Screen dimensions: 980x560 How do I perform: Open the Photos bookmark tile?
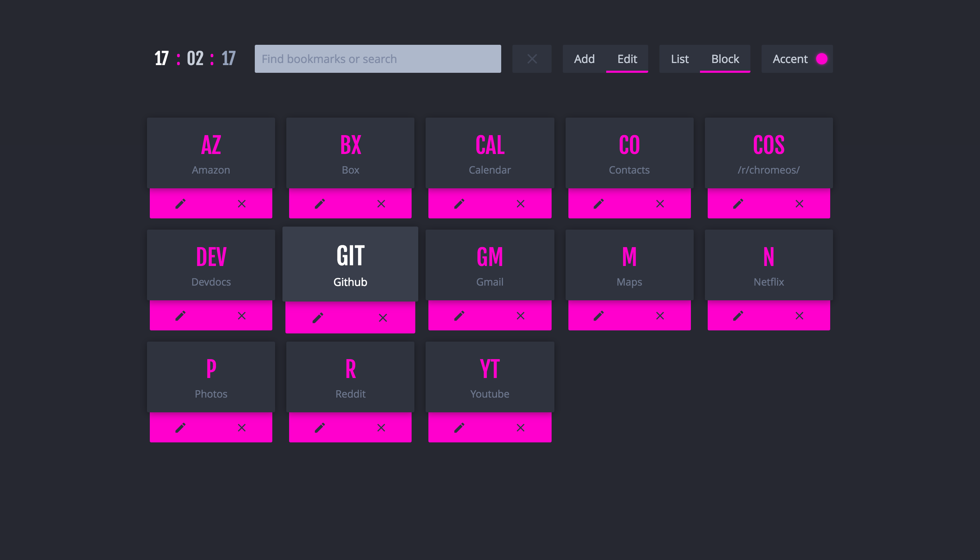[211, 377]
